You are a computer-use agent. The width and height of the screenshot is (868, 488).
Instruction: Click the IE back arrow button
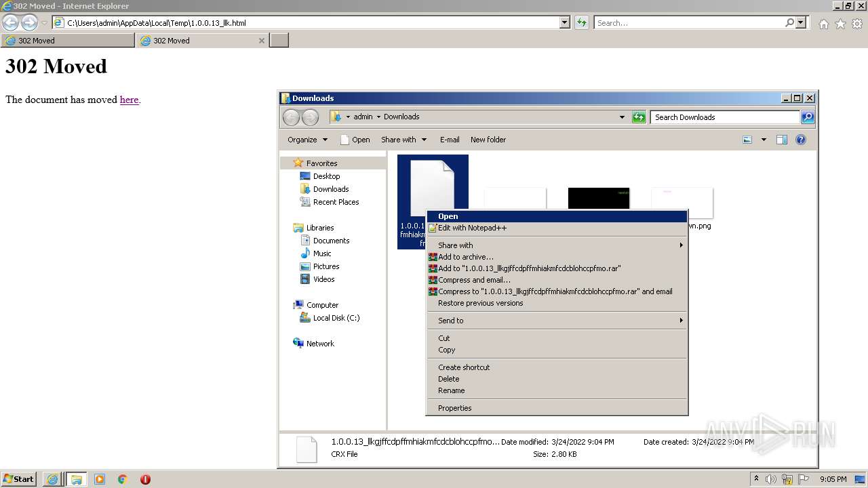11,23
